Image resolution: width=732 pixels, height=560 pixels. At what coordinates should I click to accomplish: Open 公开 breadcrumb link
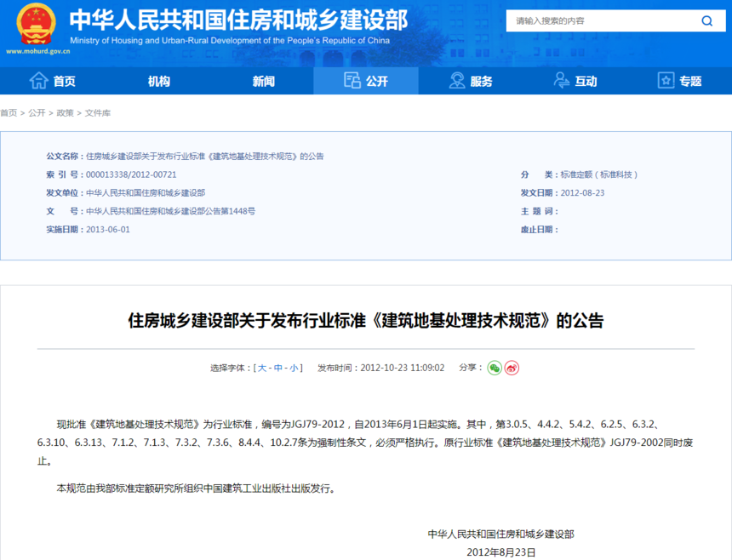tap(37, 113)
